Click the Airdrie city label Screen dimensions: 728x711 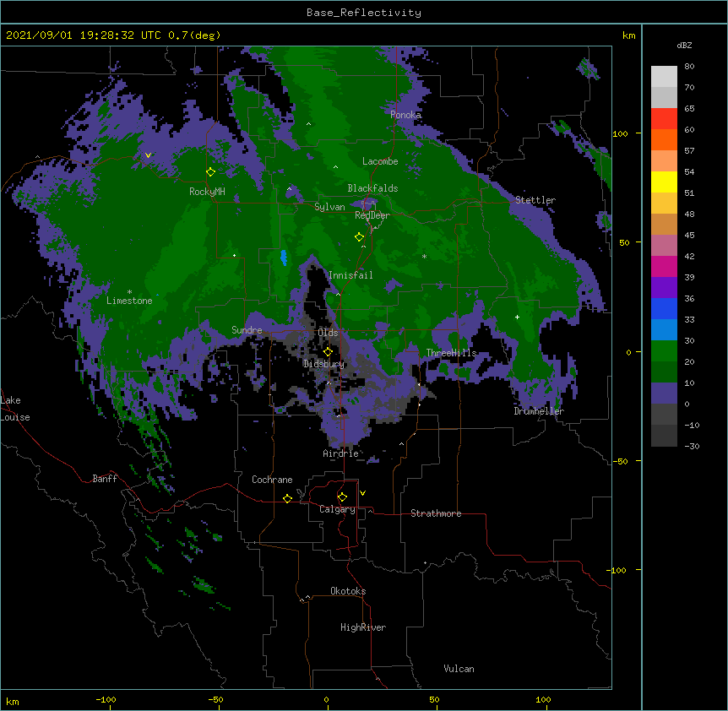point(340,453)
